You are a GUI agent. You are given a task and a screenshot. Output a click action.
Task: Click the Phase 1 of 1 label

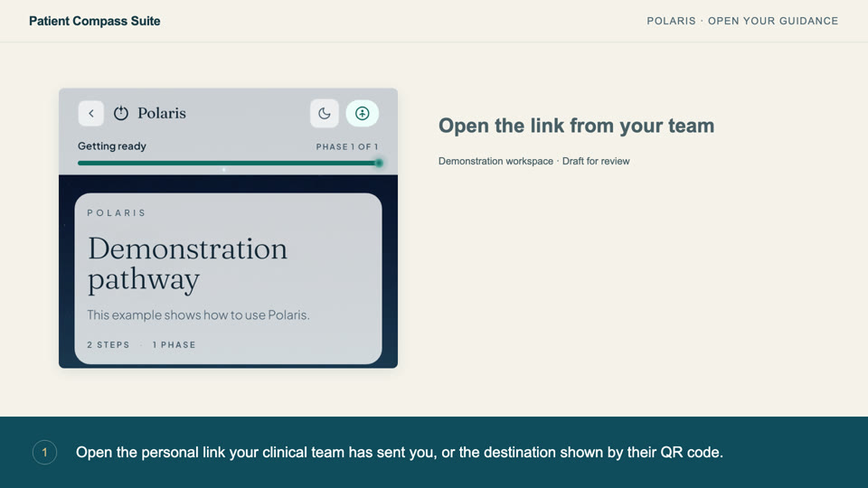(347, 146)
